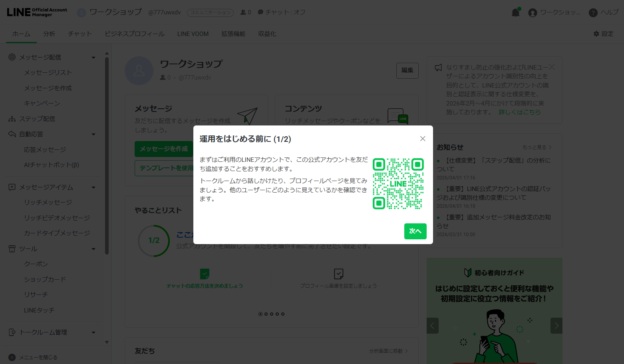
Task: Open the LINE VOOM tab
Action: (x=193, y=34)
